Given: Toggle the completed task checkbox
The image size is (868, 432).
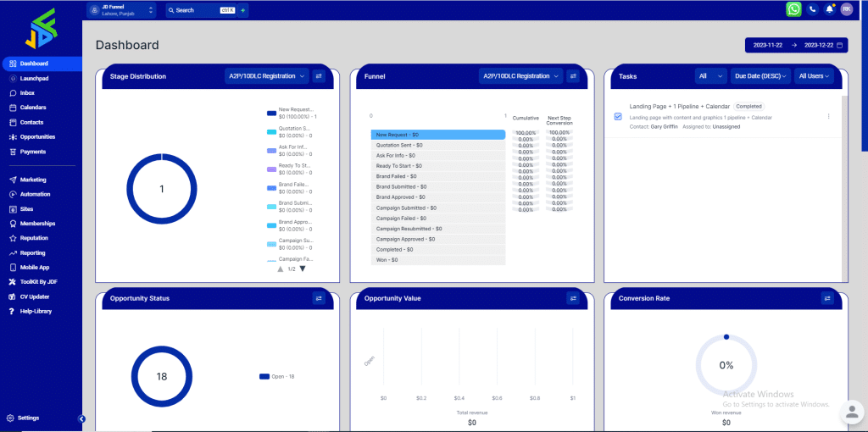Looking at the screenshot, I should [x=618, y=117].
